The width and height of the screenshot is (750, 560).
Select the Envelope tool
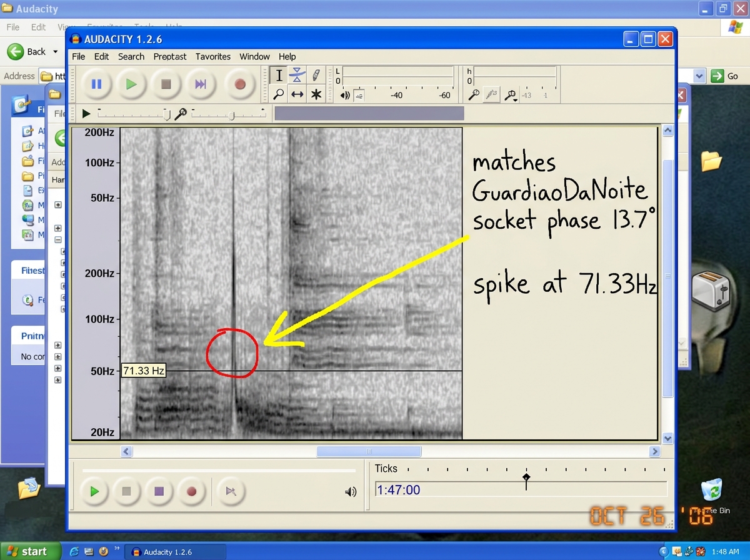[297, 75]
